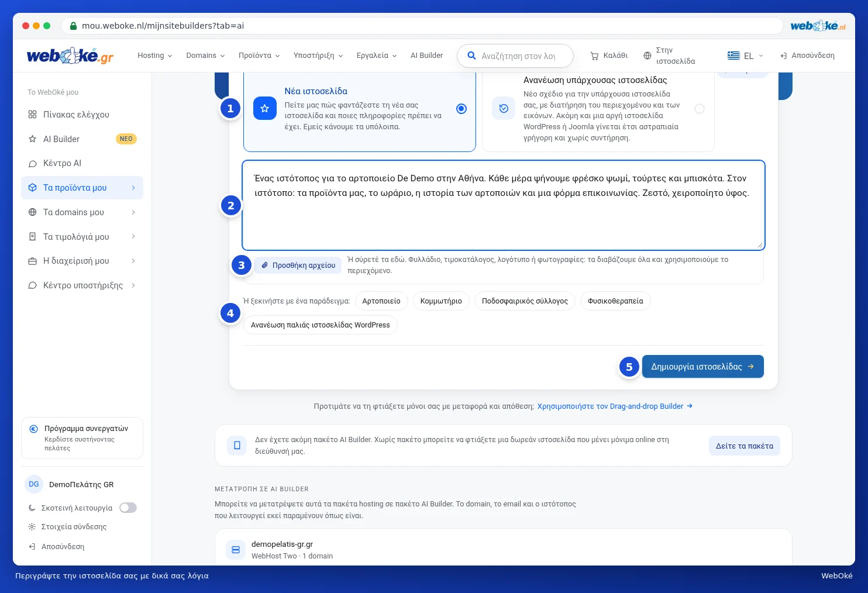The width and height of the screenshot is (868, 593).
Task: Click the blue star icon for Νέα ιστοσελίδα
Action: click(265, 108)
